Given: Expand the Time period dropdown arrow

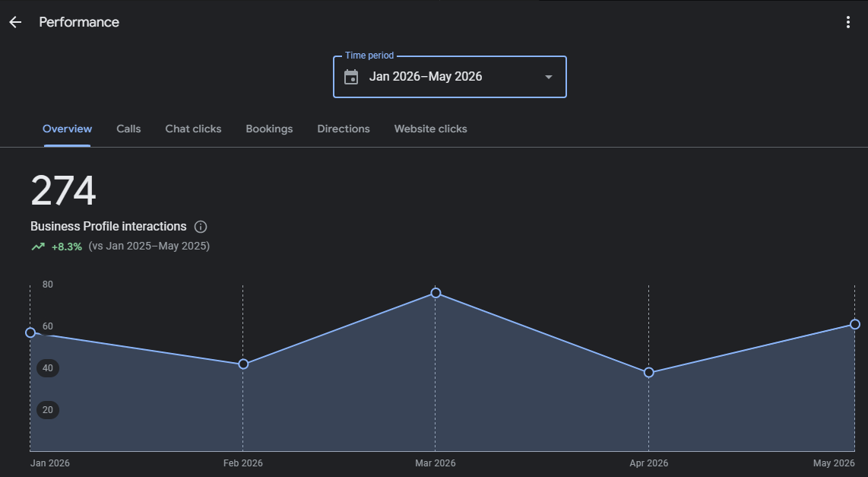Looking at the screenshot, I should (549, 77).
